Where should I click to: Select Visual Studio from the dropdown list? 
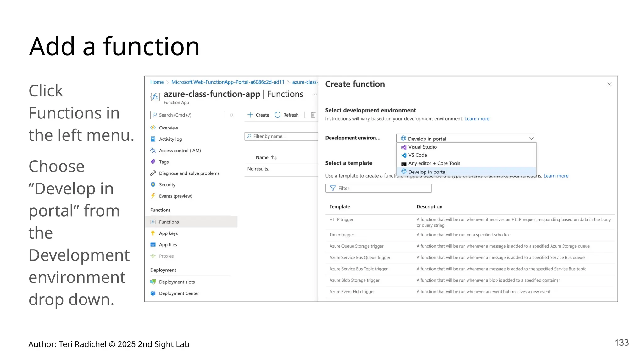click(467, 147)
